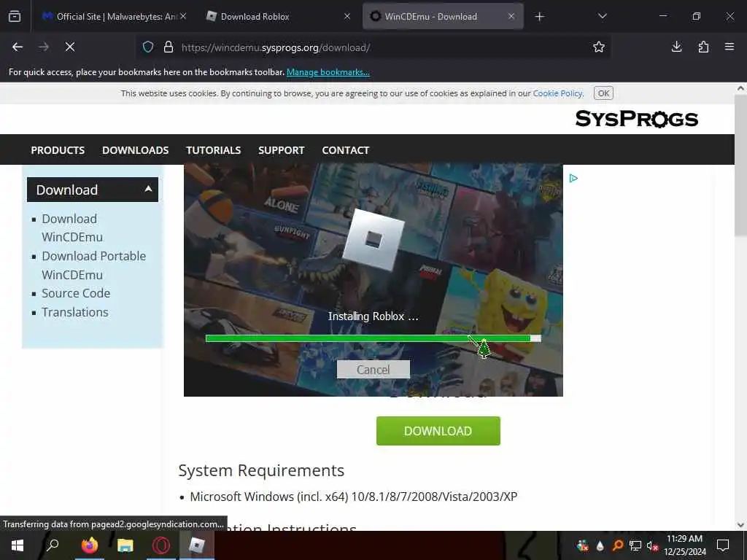Stop loading the page

click(x=70, y=47)
